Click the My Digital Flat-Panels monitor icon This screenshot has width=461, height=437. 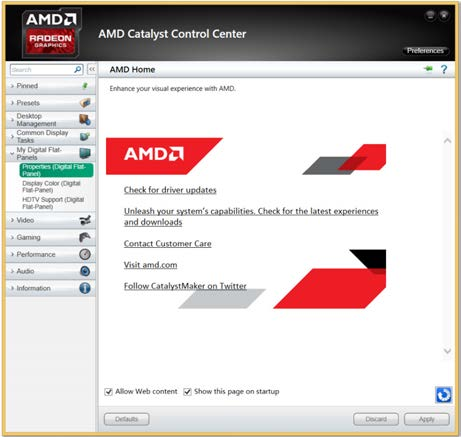coord(85,153)
